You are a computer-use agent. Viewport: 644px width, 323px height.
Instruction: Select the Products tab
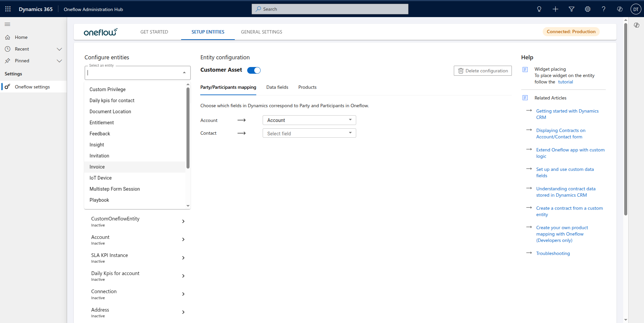point(307,87)
